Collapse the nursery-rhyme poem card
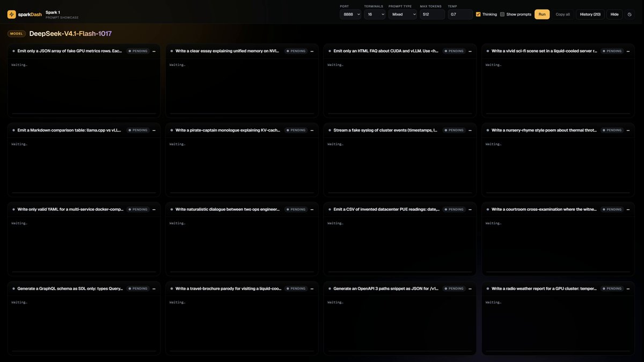644x362 pixels. tap(628, 130)
